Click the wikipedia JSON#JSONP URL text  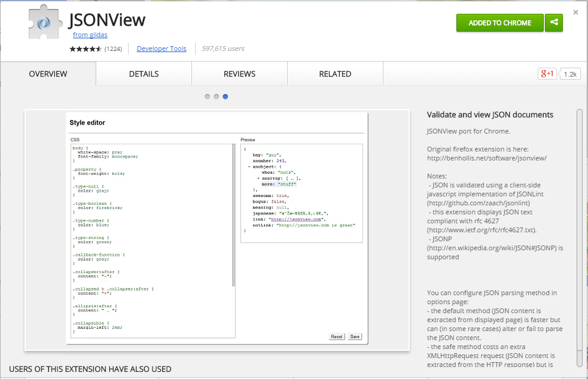pos(492,248)
